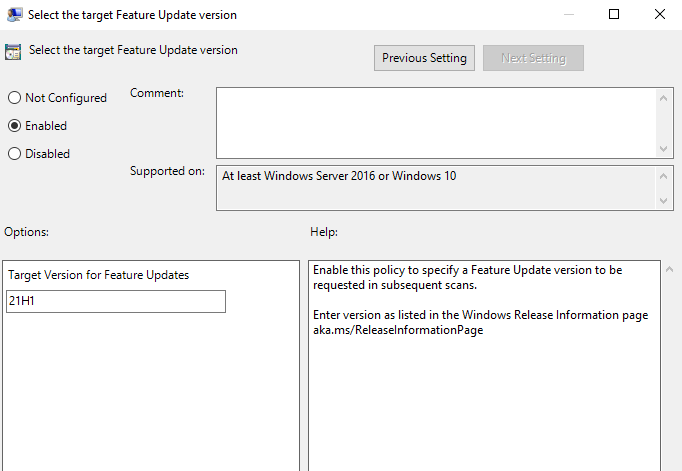Select the Not Configured radio button
This screenshot has width=682, height=471.
click(14, 98)
